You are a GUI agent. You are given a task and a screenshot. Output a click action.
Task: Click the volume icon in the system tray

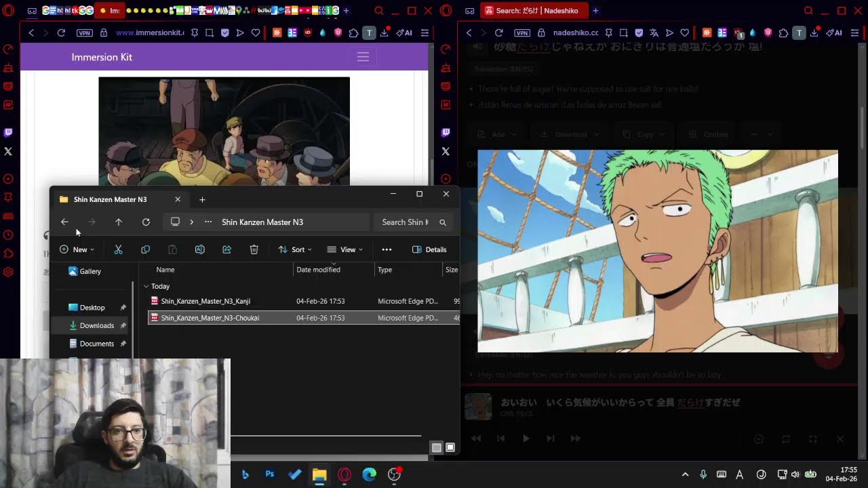[x=795, y=474]
